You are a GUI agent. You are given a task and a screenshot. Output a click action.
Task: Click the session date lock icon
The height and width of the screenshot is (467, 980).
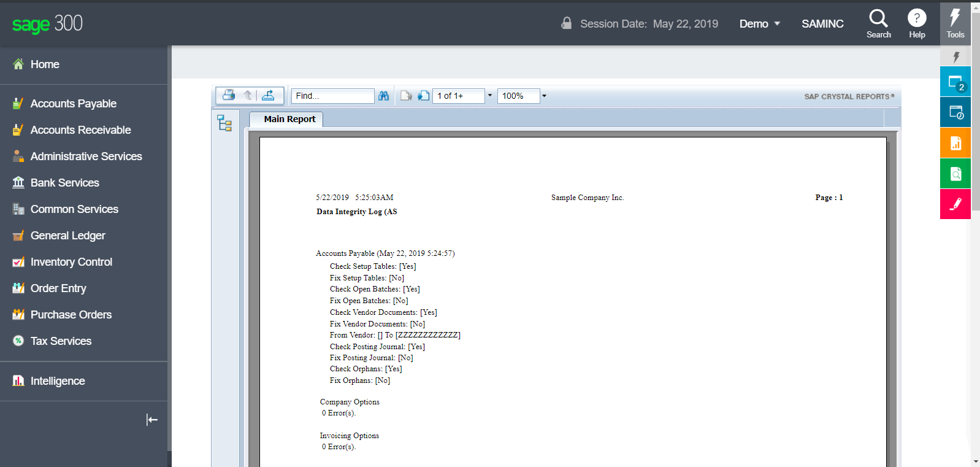tap(567, 23)
